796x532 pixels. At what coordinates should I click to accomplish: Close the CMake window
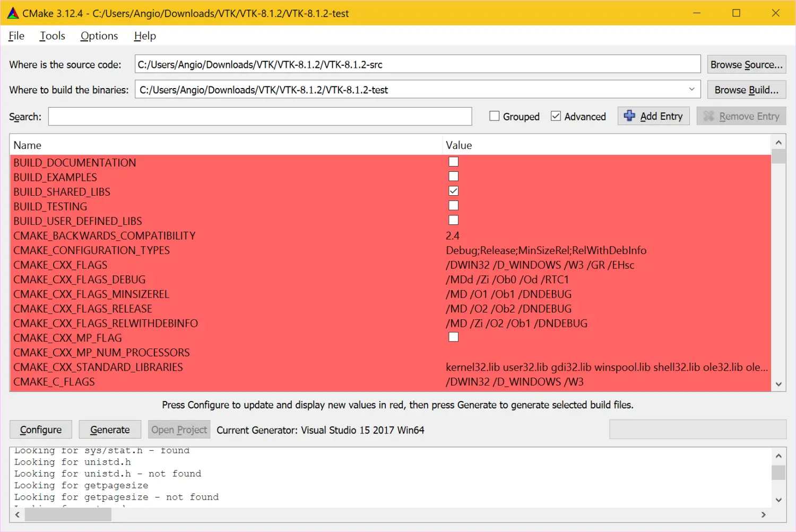click(x=775, y=13)
